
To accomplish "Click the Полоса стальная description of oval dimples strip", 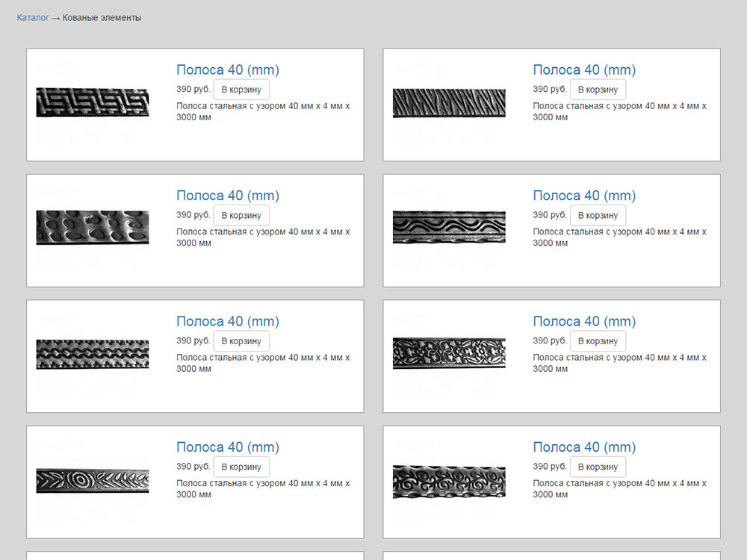I will [x=263, y=237].
